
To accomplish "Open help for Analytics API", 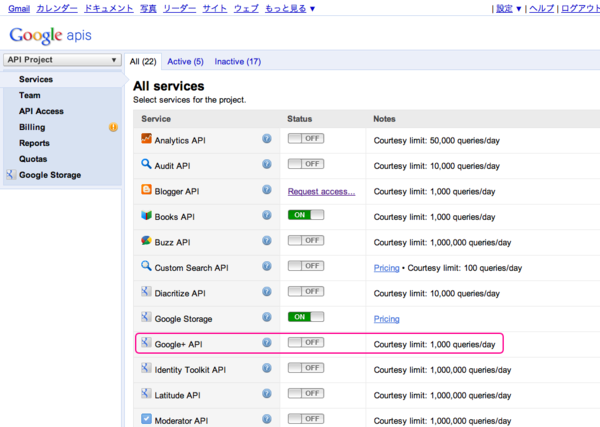I will click(267, 139).
